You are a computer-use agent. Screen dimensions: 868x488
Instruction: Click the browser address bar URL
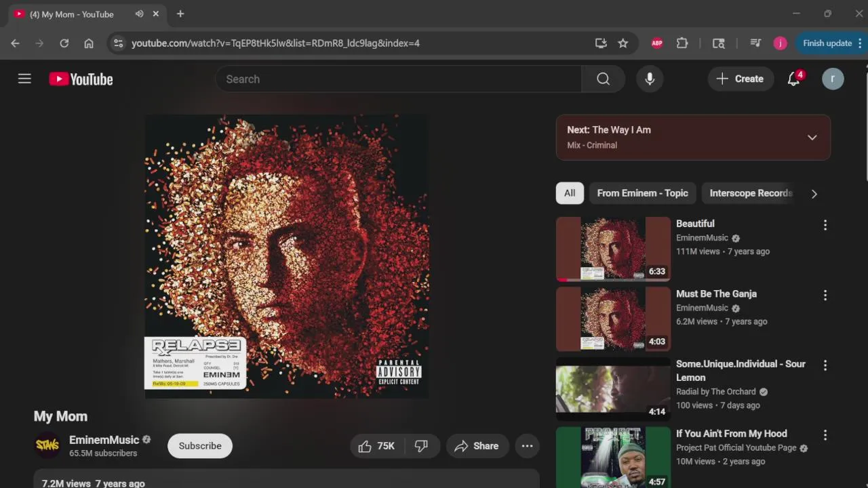275,43
